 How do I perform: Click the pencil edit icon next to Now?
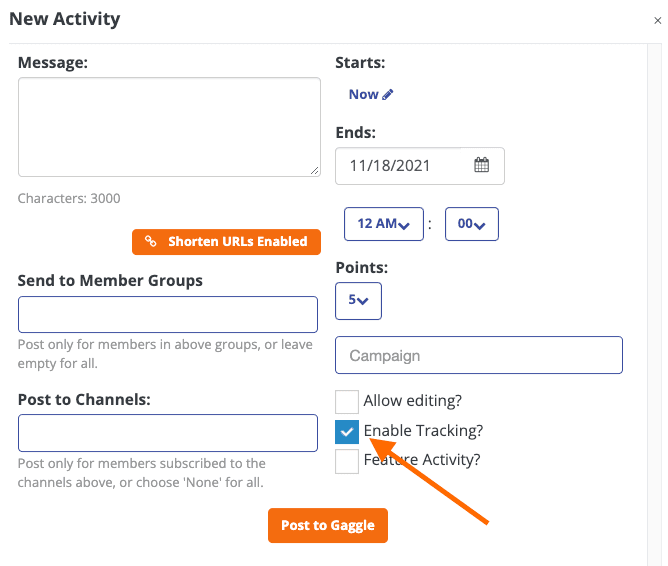(x=388, y=95)
